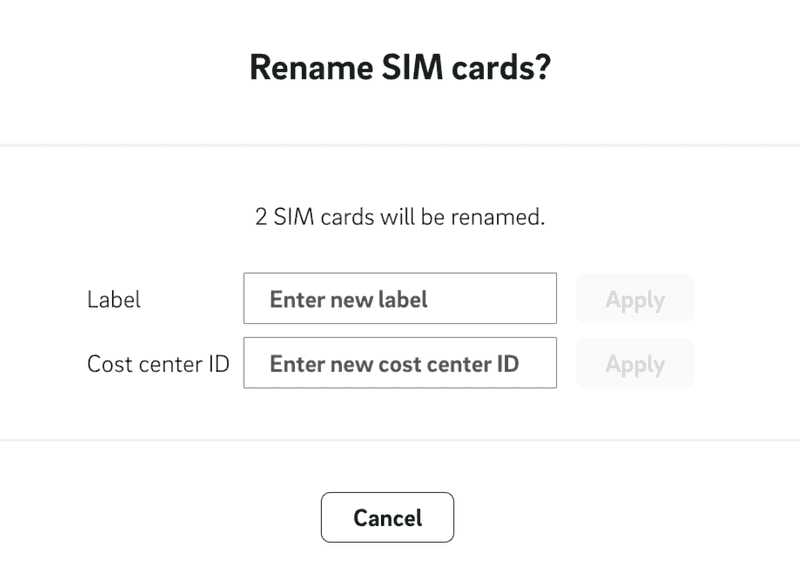Click the 'Label' field caption text

tap(114, 299)
